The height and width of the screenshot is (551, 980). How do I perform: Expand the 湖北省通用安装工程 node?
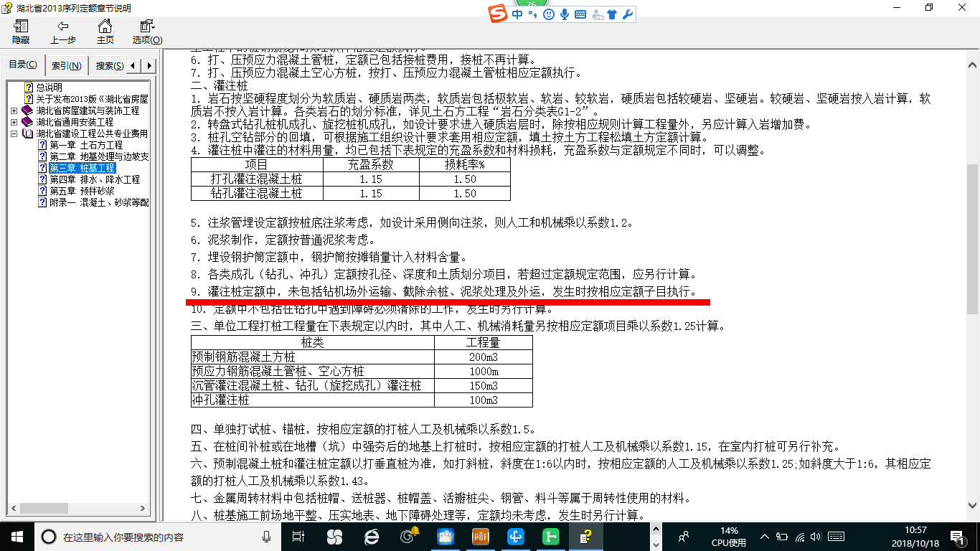click(14, 122)
